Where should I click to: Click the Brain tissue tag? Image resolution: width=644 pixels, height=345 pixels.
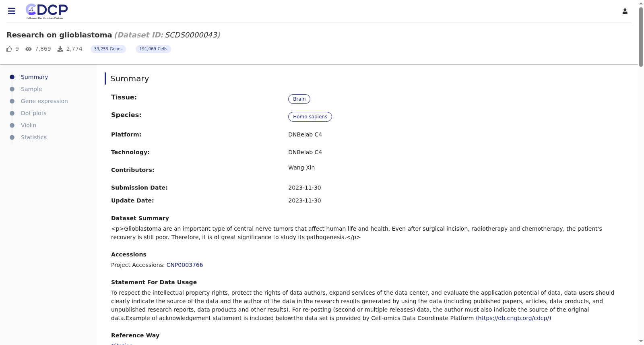tap(299, 99)
